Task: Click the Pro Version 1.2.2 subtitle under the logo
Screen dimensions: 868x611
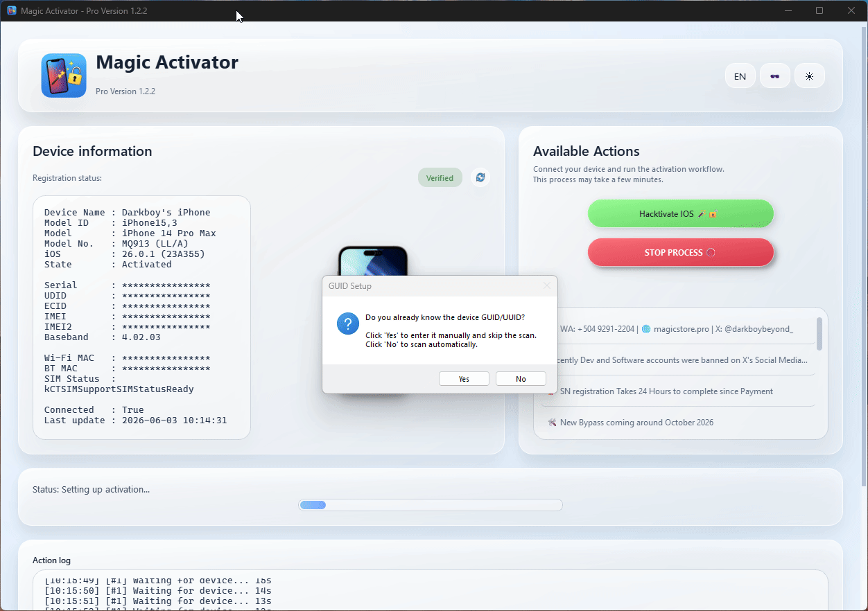Action: [125, 91]
